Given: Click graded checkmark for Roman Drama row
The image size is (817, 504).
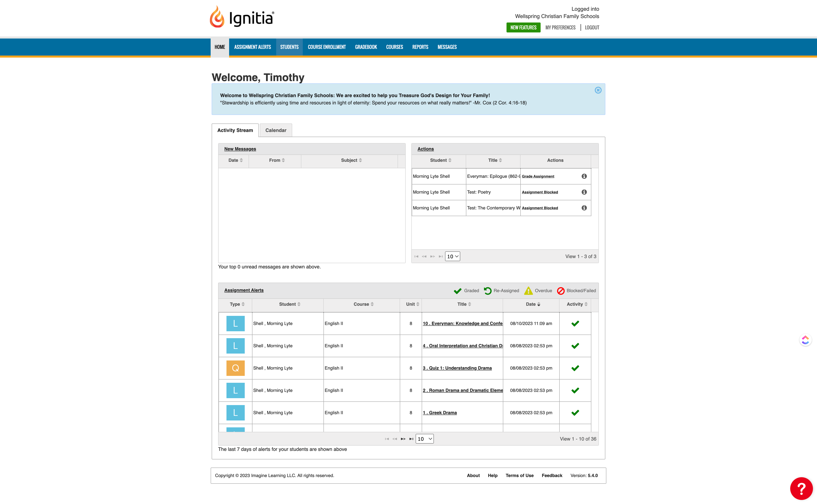Looking at the screenshot, I should click(x=575, y=390).
